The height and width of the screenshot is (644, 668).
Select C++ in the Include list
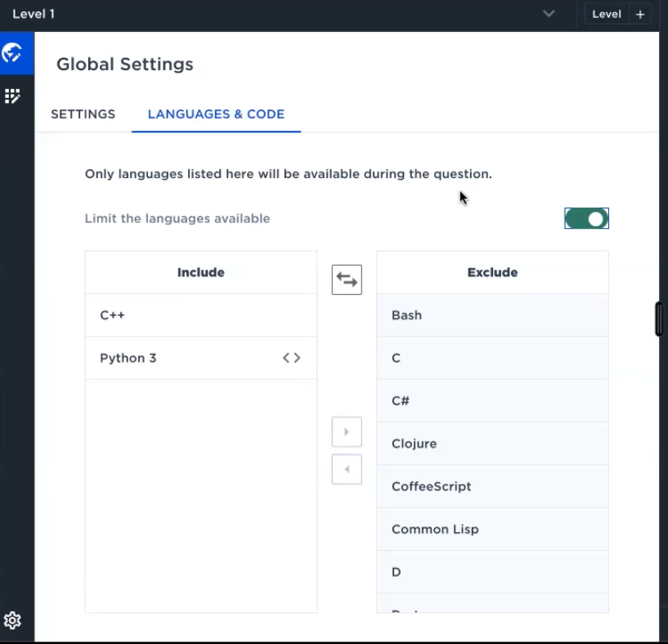(113, 315)
